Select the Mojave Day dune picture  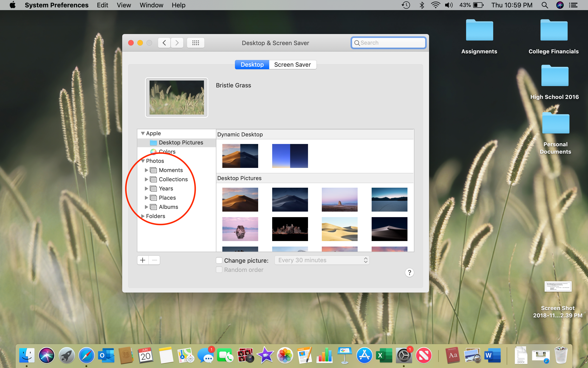point(240,200)
